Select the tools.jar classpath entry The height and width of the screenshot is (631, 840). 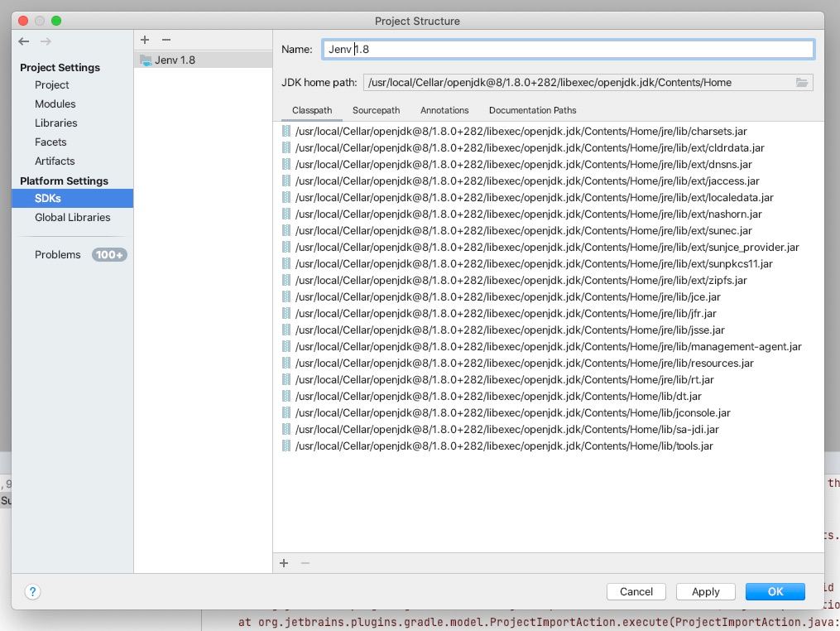coord(503,446)
